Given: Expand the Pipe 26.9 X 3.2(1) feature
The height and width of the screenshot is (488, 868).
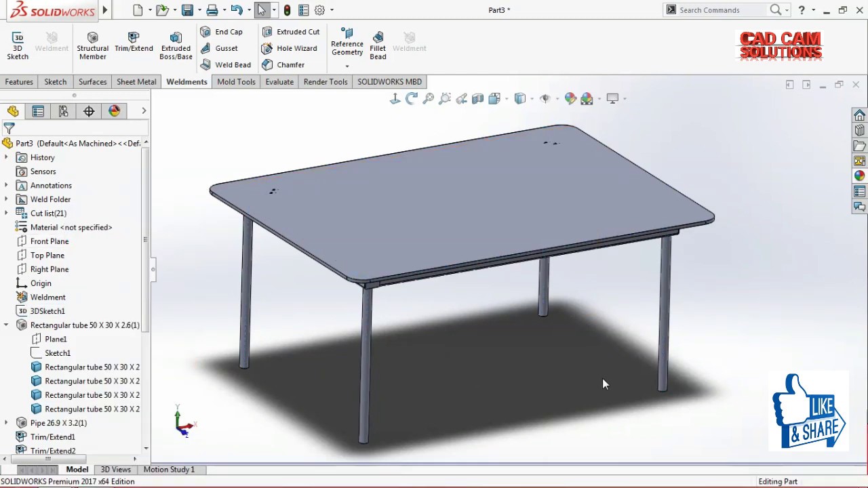Looking at the screenshot, I should 6,423.
